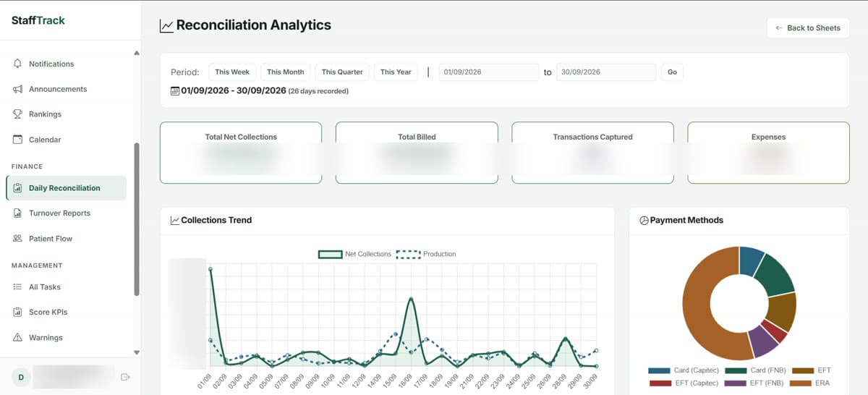
Task: Click the Rankings trophy icon
Action: point(17,114)
